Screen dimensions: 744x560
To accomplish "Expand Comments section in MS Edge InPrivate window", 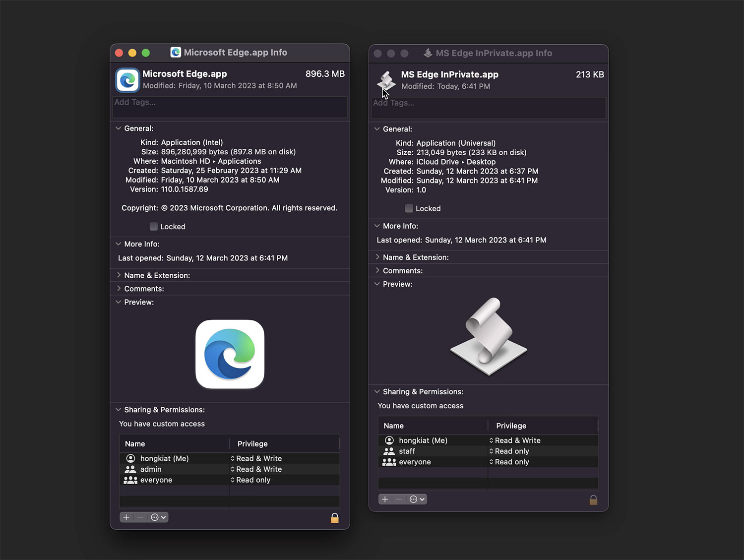I will [377, 270].
